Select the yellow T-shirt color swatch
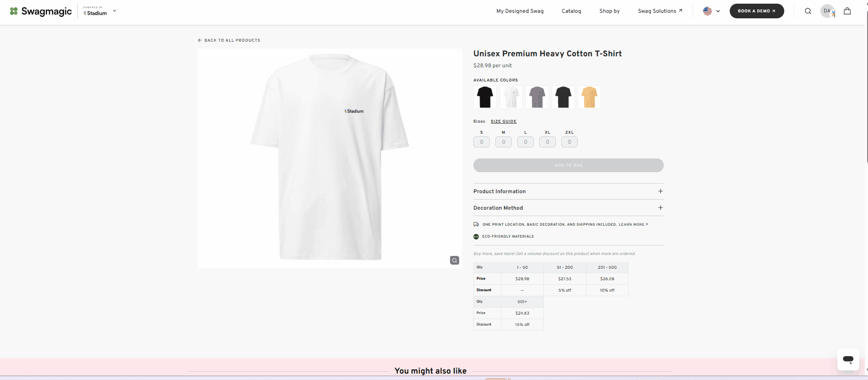This screenshot has width=868, height=380. [x=589, y=97]
